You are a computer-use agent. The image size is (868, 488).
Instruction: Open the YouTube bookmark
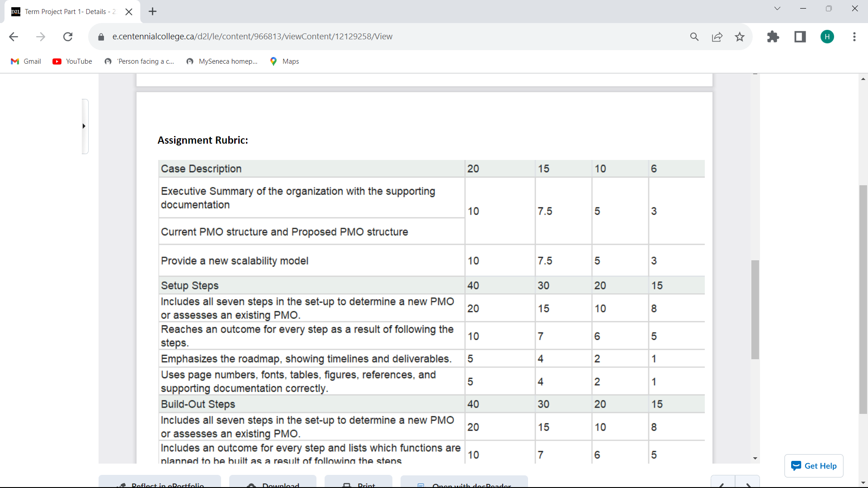72,61
